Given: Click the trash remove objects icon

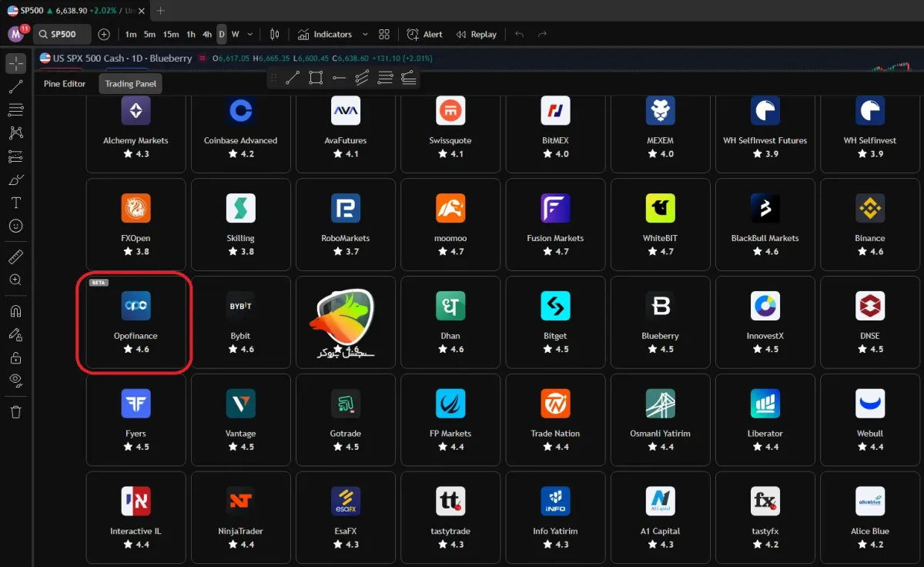Looking at the screenshot, I should (15, 412).
